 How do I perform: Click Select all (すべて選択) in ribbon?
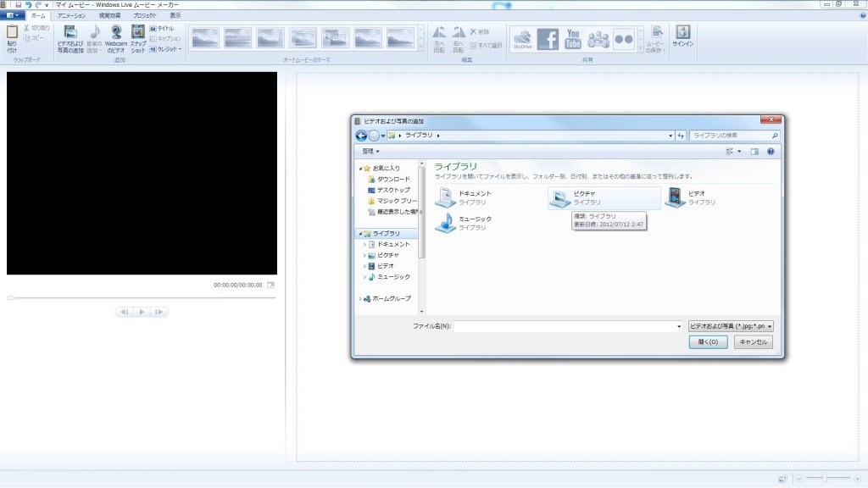486,46
